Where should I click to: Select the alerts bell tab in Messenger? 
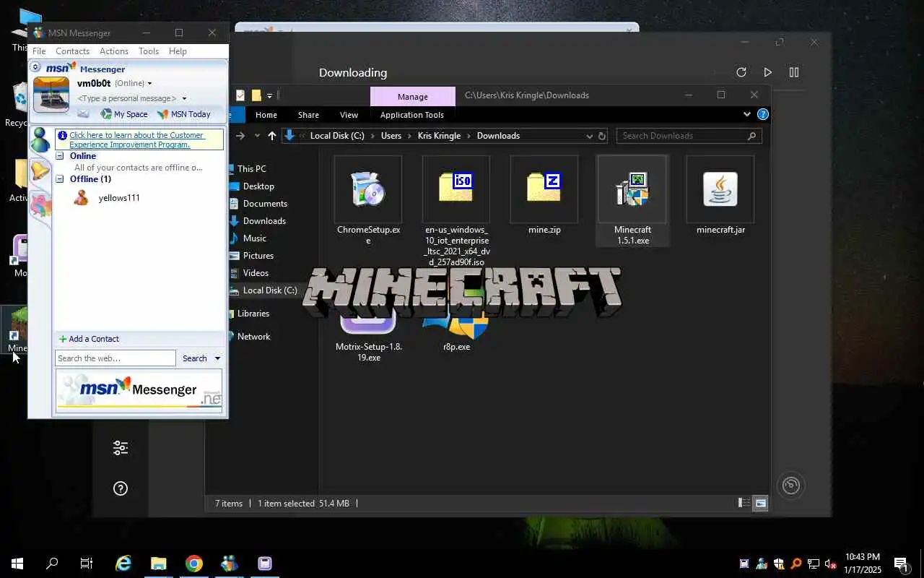coord(40,171)
